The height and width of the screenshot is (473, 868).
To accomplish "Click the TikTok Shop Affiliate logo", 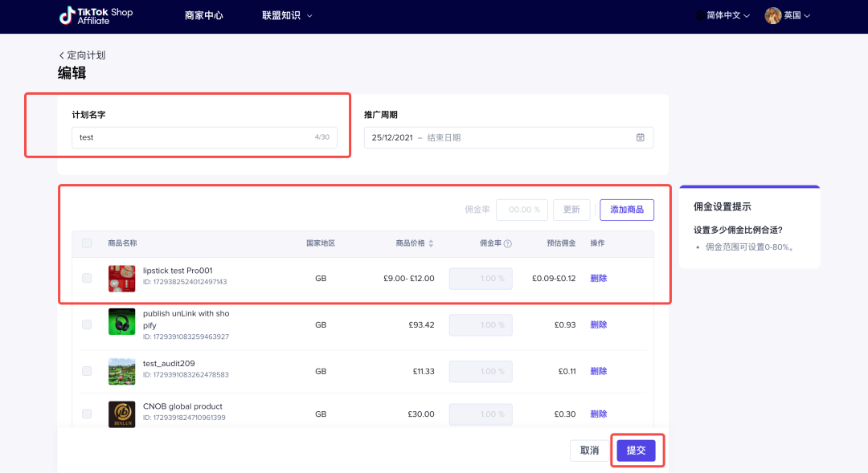I will (96, 16).
